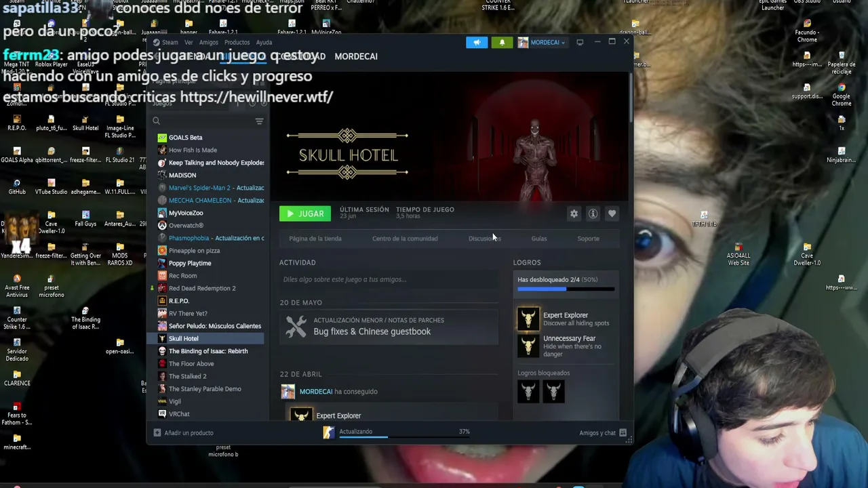The width and height of the screenshot is (868, 488).
Task: Select Rec Room in the library
Action: tap(210, 276)
